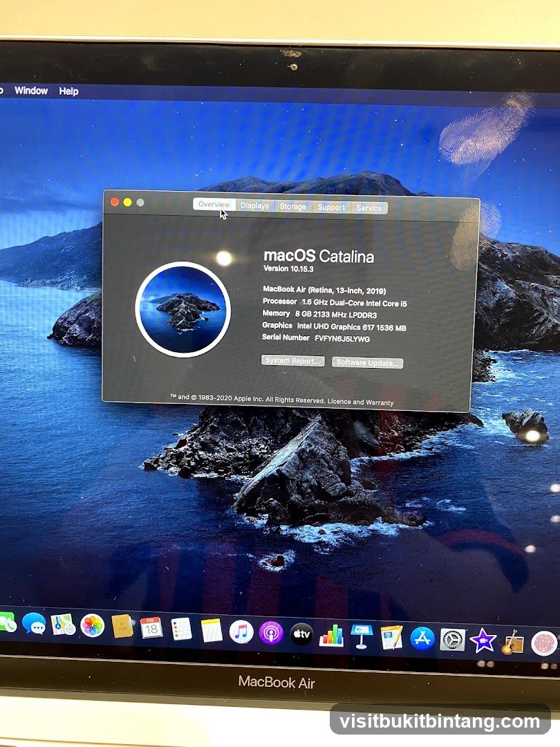Switch to the Displays tab
Screen dimensions: 560x747
click(x=254, y=205)
